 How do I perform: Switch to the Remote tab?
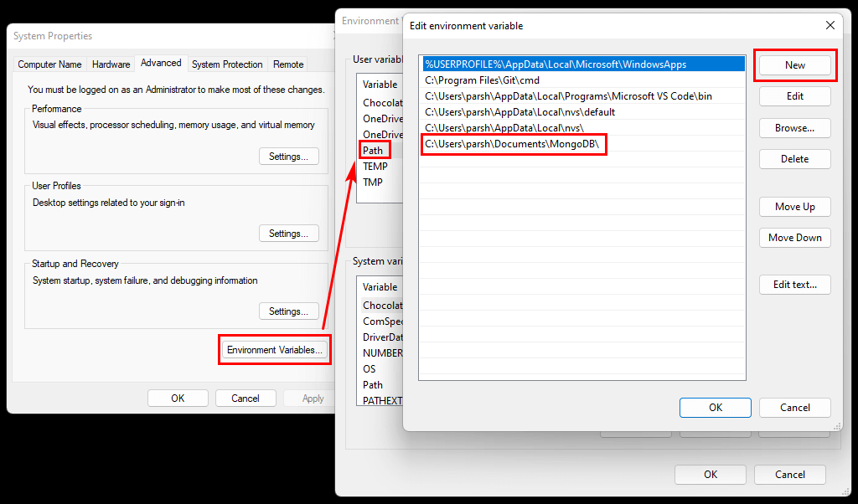pyautogui.click(x=288, y=64)
